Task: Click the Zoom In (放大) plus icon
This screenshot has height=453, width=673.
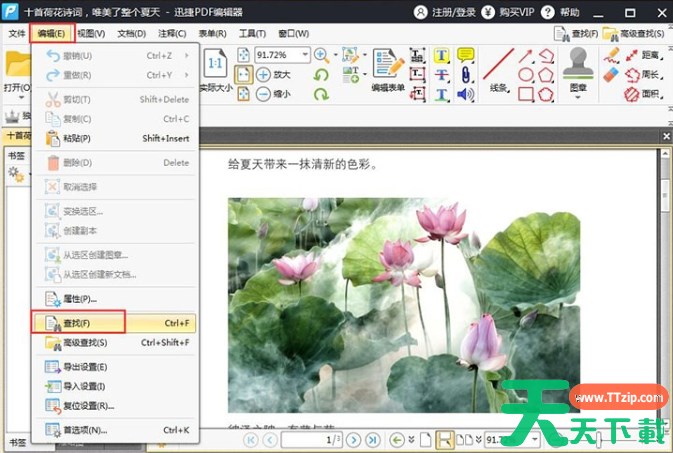Action: [x=264, y=75]
